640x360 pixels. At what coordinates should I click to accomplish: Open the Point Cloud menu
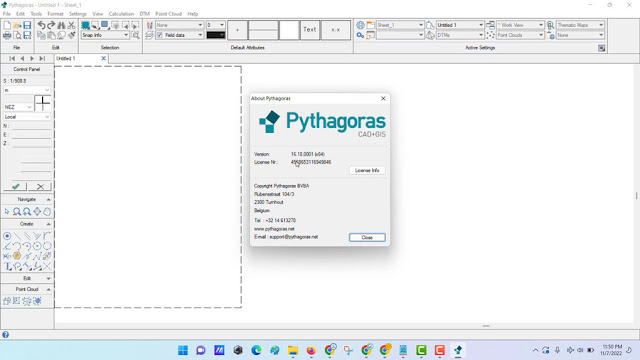168,14
